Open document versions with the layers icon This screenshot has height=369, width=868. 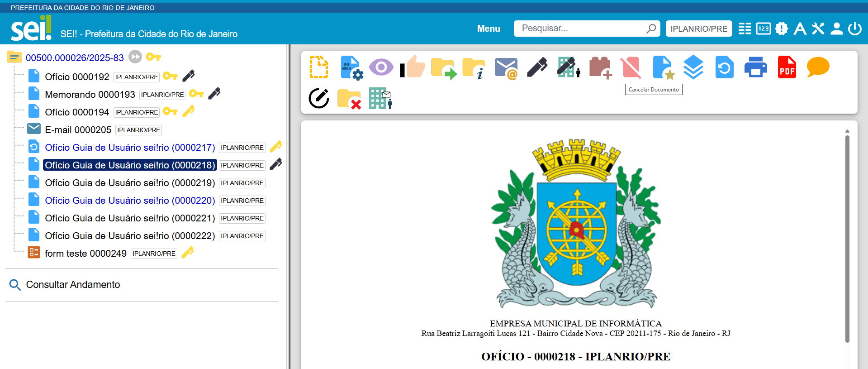point(693,67)
